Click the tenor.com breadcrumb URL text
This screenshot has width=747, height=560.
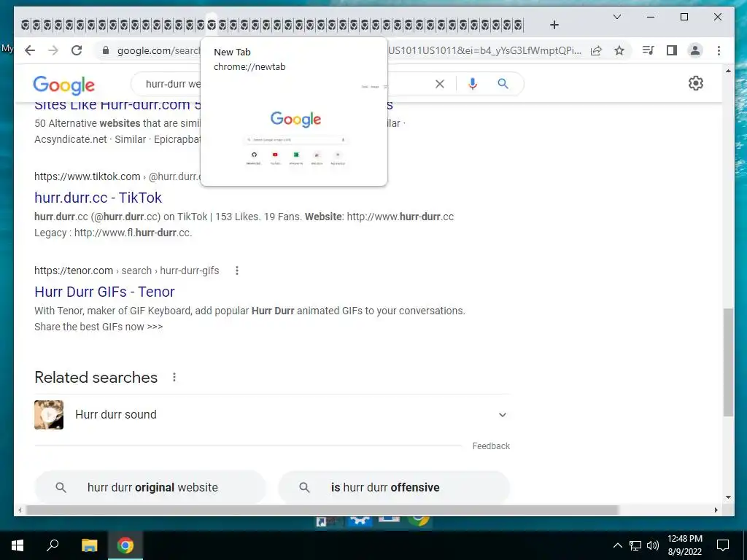[127, 271]
